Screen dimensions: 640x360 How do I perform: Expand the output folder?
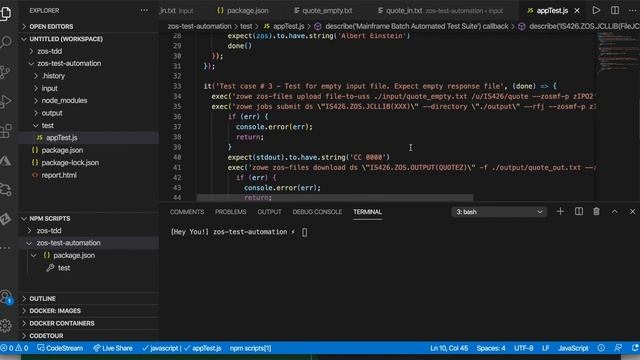click(88, 113)
